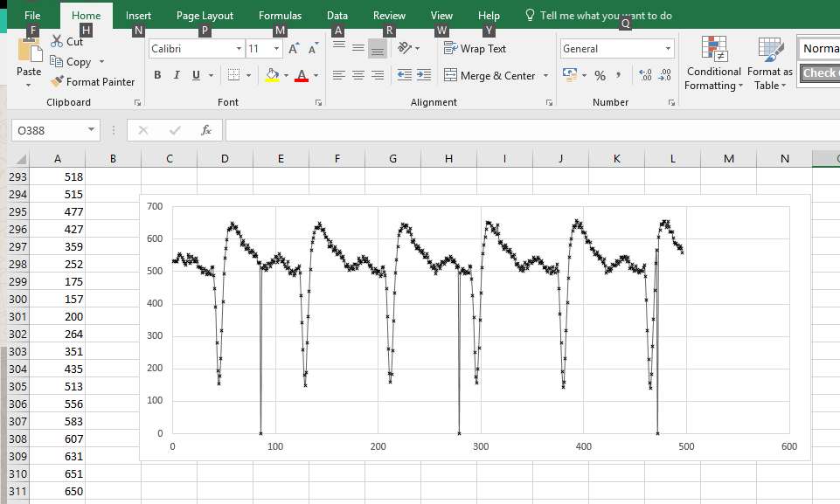Activate center text alignment

click(x=357, y=76)
